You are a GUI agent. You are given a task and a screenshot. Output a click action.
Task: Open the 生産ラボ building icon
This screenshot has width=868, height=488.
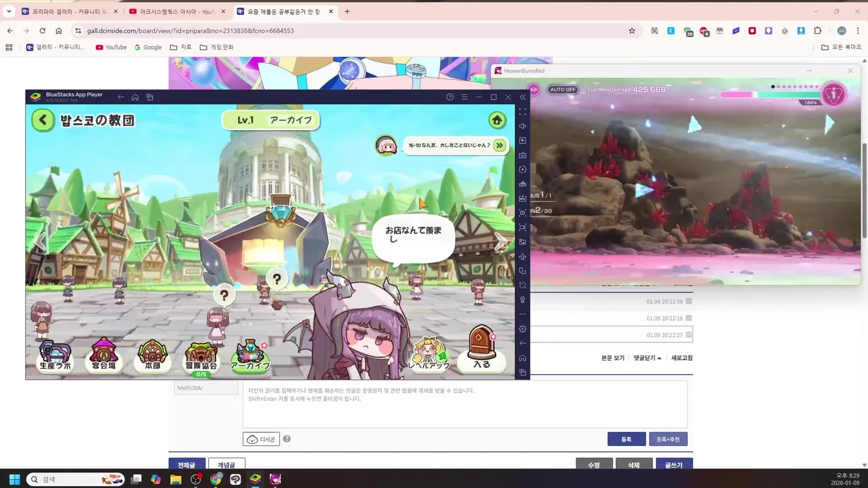[56, 355]
